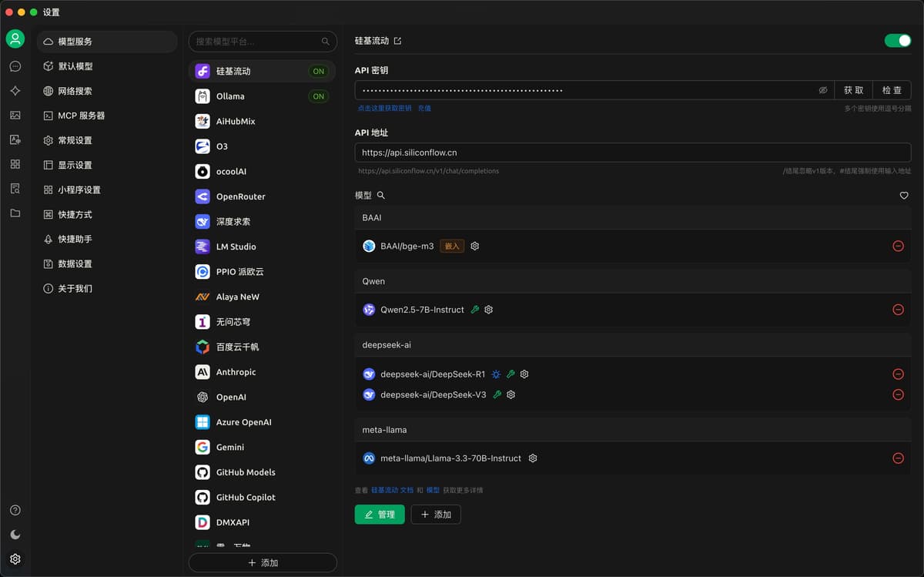The height and width of the screenshot is (577, 924).
Task: Disable the 硅基流动 provider switch
Action: tap(898, 41)
